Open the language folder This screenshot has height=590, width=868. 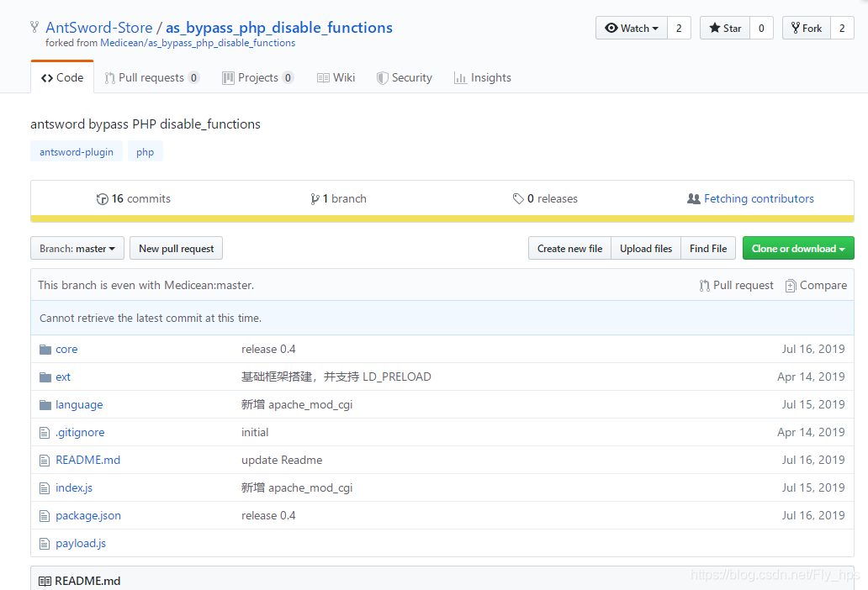(79, 405)
